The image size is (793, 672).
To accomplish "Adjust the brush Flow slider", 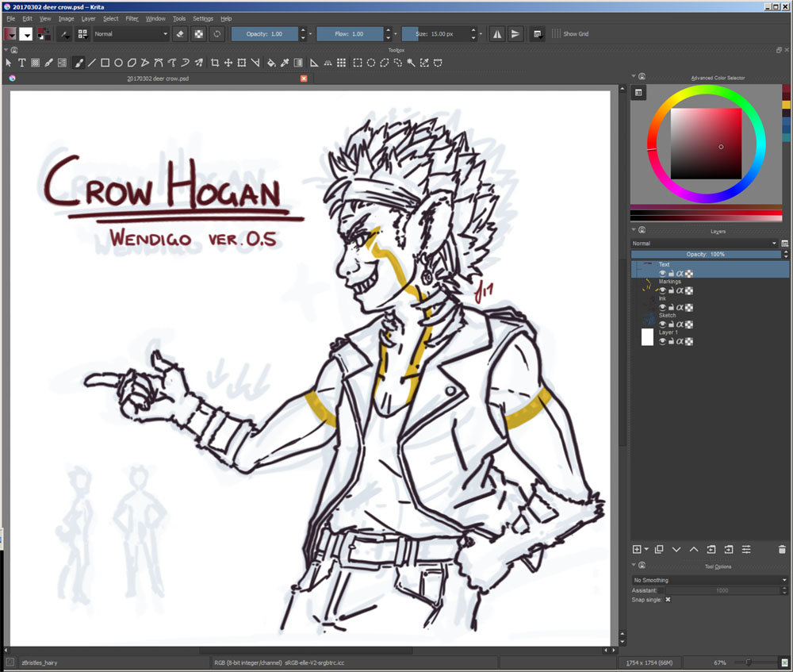I will [x=350, y=34].
